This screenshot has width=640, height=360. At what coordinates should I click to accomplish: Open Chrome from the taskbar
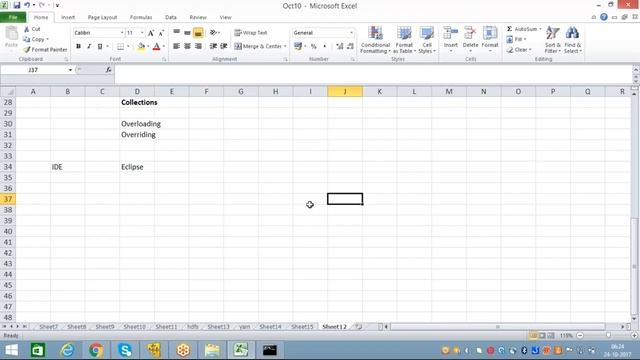(96, 350)
